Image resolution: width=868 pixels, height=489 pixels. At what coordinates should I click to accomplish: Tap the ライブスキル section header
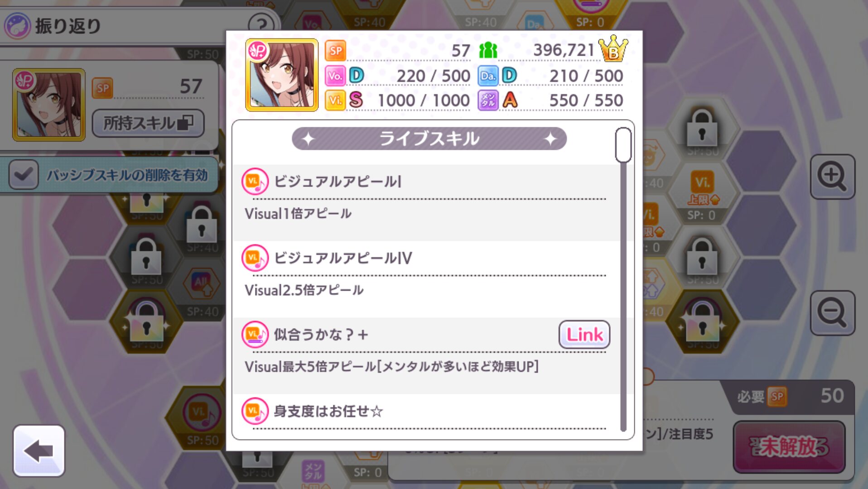pos(429,139)
